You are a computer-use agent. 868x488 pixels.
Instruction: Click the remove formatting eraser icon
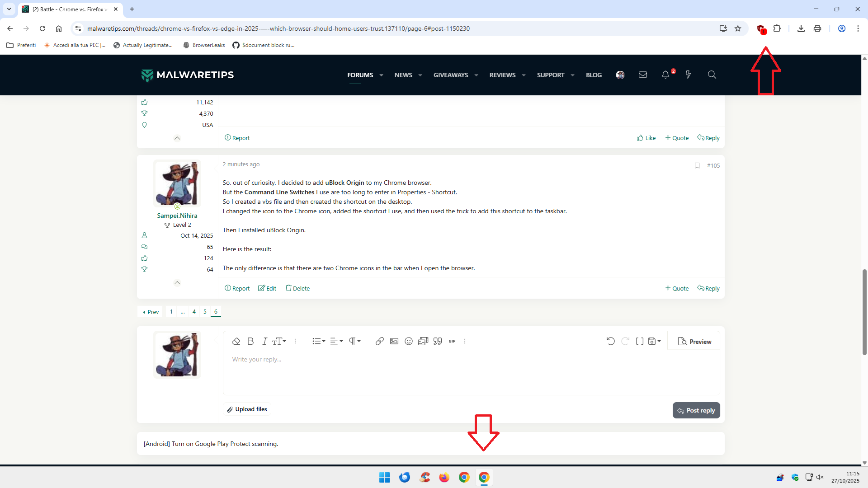tap(236, 341)
